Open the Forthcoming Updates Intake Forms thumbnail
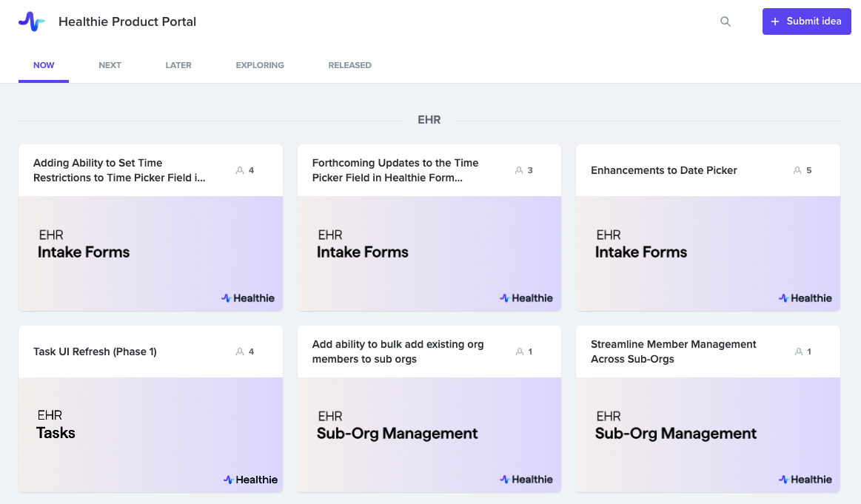The width and height of the screenshot is (861, 504). [x=429, y=253]
